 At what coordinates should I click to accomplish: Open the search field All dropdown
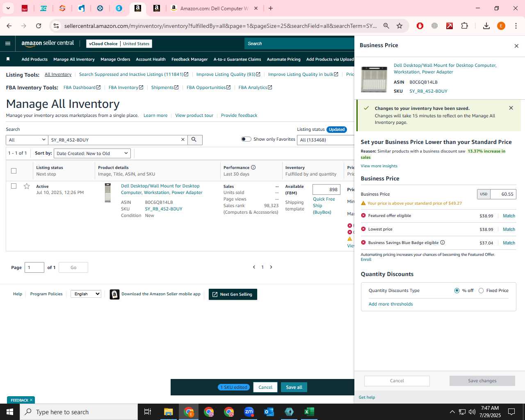[x=27, y=140]
